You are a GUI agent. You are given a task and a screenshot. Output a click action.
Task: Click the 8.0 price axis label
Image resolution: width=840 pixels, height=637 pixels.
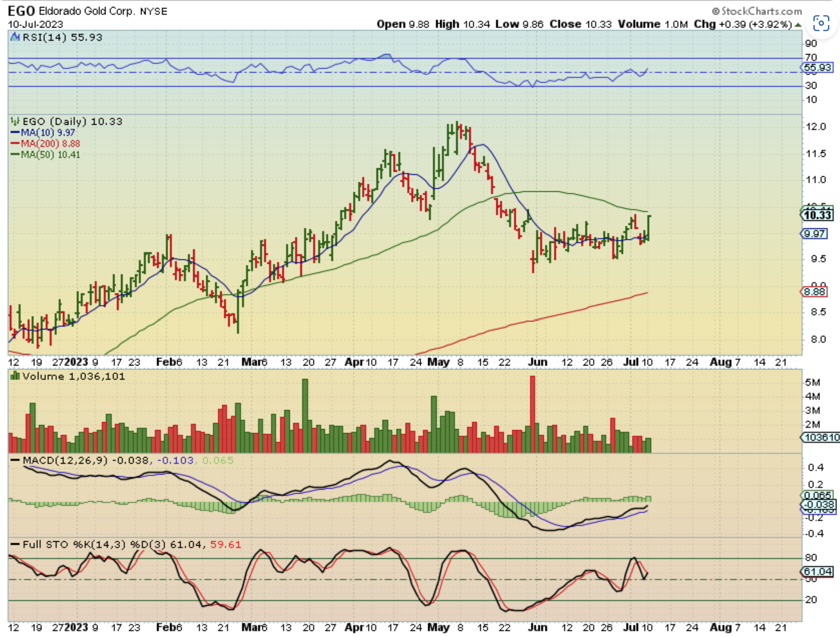click(818, 340)
